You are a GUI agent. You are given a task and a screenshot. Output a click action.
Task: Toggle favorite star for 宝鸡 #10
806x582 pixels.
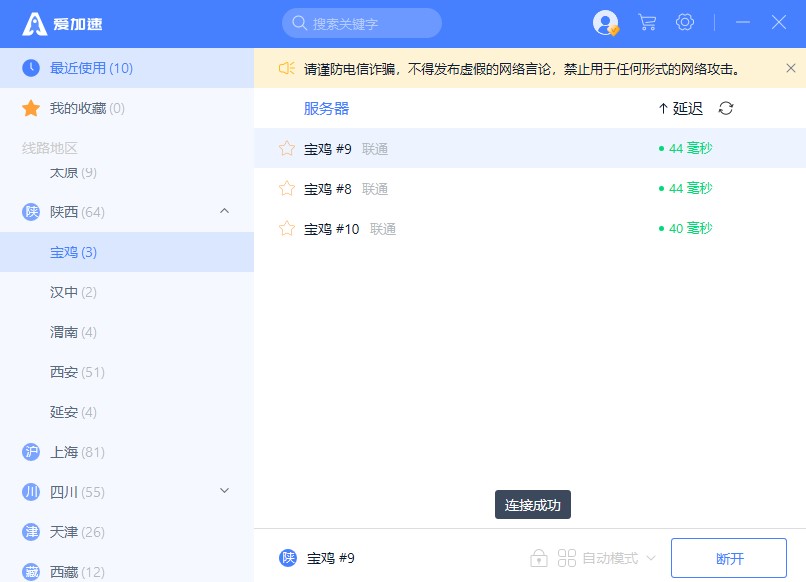(x=287, y=228)
